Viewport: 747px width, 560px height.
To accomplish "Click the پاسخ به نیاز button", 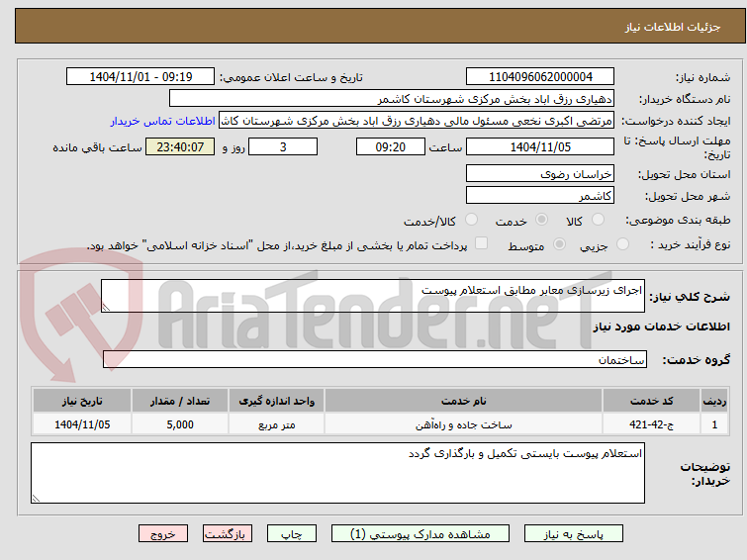I will point(574,534).
